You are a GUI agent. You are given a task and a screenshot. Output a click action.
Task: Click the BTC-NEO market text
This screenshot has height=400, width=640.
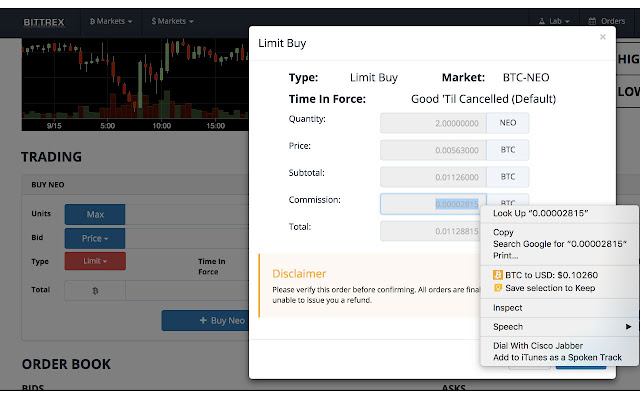coord(526,78)
